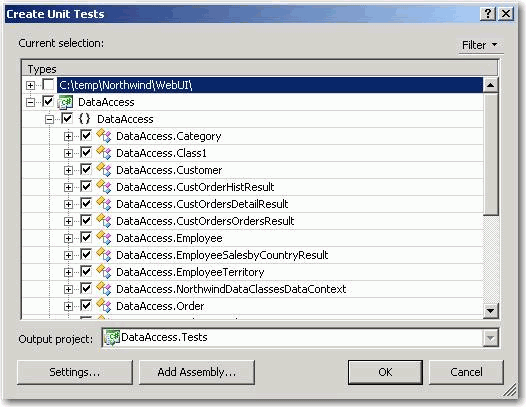Uncheck the DataAccess.EmployeeTerritory checkbox
The width and height of the screenshot is (526, 407).
click(x=86, y=271)
